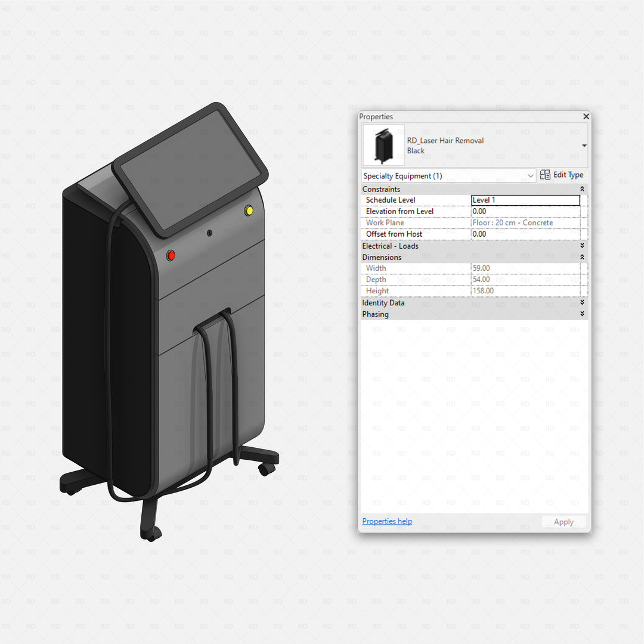Viewport: 644px width, 644px height.
Task: Select the red button on the 3D model
Action: (x=171, y=256)
